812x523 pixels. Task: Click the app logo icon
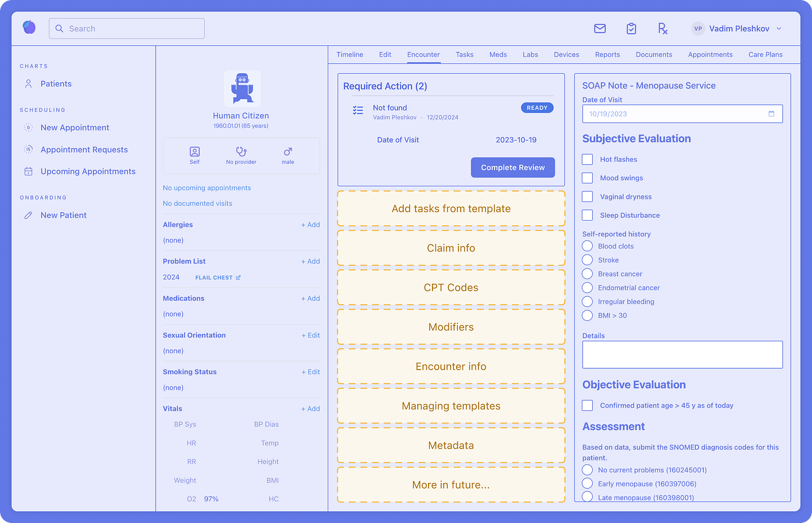tap(29, 27)
